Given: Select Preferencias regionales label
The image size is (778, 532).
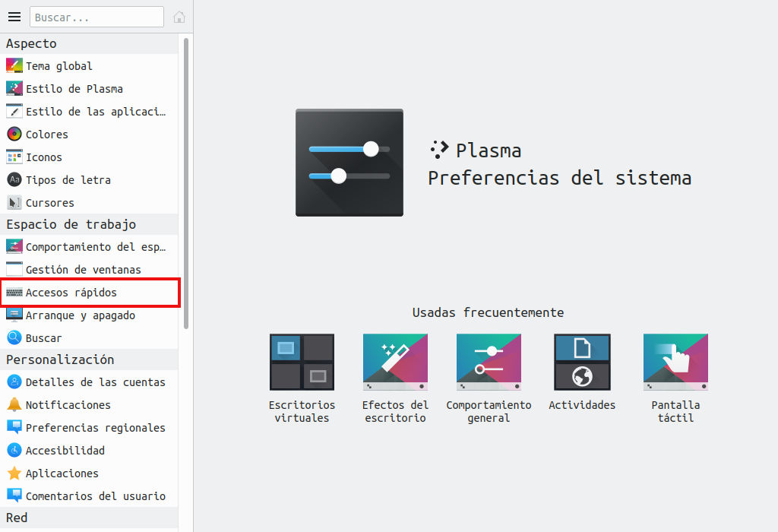Looking at the screenshot, I should [x=95, y=428].
